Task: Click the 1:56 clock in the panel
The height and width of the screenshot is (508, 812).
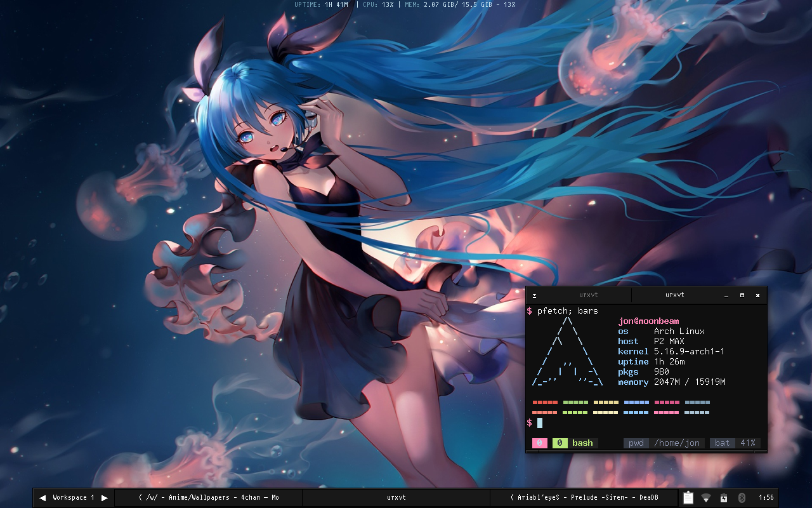Action: pyautogui.click(x=766, y=498)
